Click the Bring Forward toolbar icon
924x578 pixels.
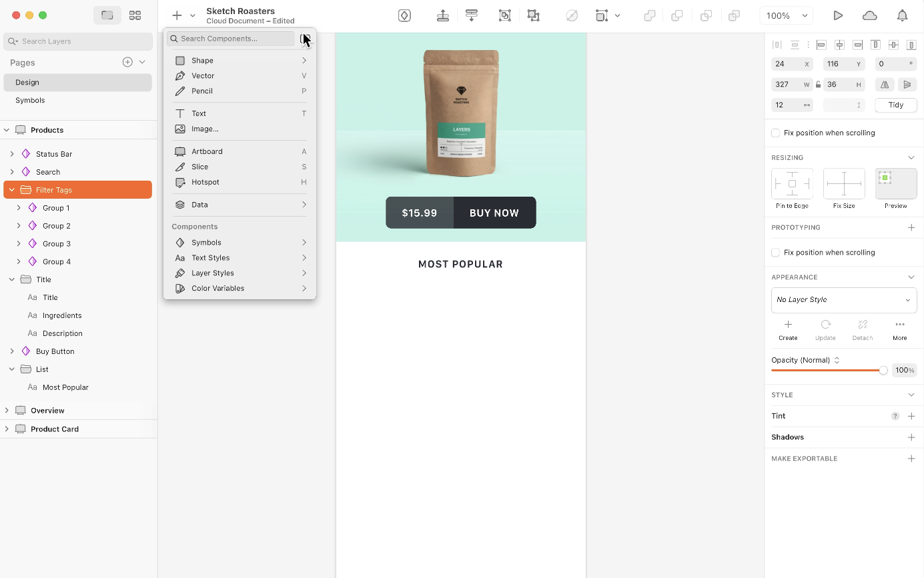pyautogui.click(x=443, y=15)
